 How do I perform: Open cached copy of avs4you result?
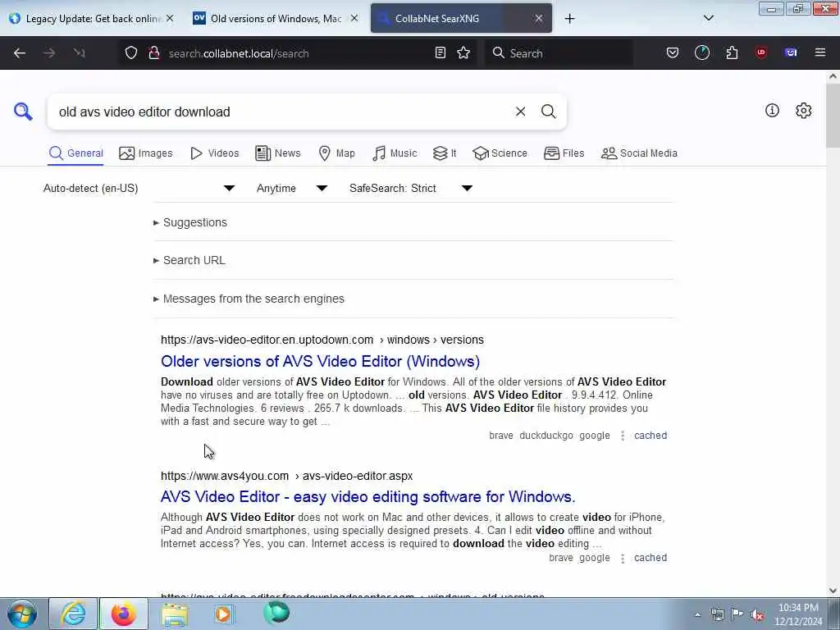[x=651, y=558]
